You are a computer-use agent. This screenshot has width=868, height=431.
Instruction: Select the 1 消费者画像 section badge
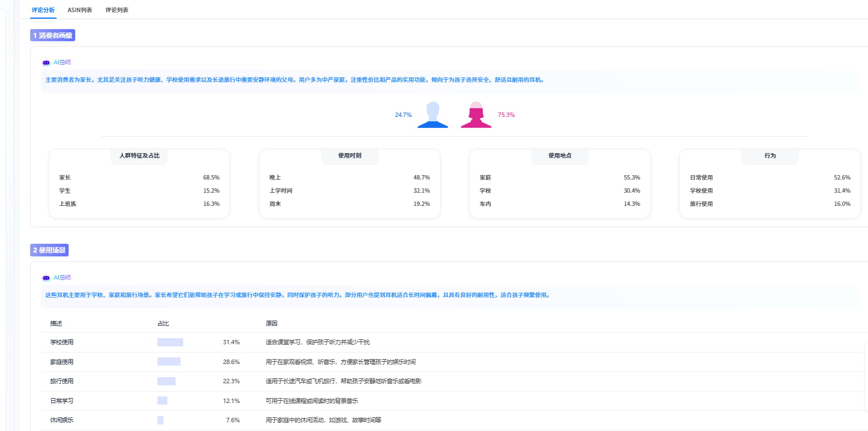click(53, 36)
